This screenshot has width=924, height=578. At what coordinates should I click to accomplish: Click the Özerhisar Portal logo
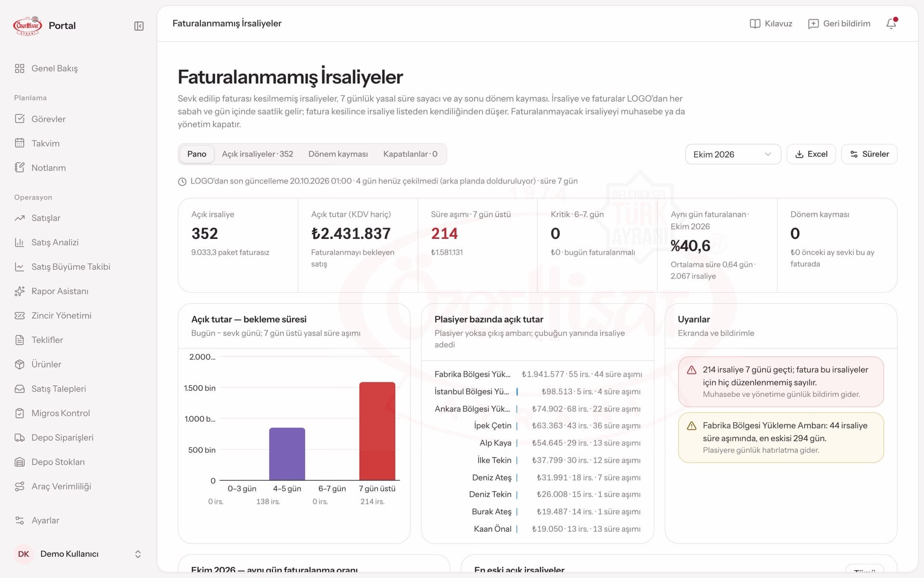pyautogui.click(x=44, y=26)
